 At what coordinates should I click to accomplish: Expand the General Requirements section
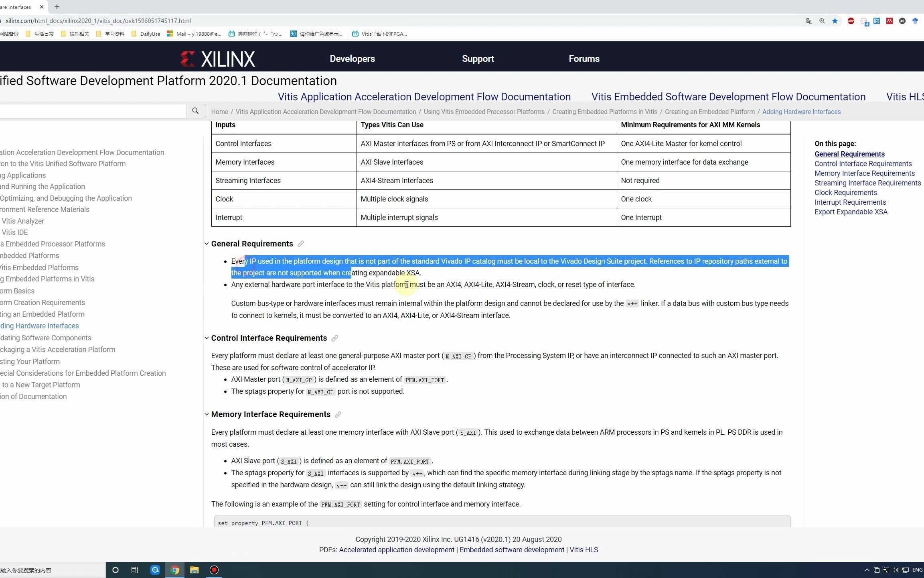pyautogui.click(x=207, y=243)
